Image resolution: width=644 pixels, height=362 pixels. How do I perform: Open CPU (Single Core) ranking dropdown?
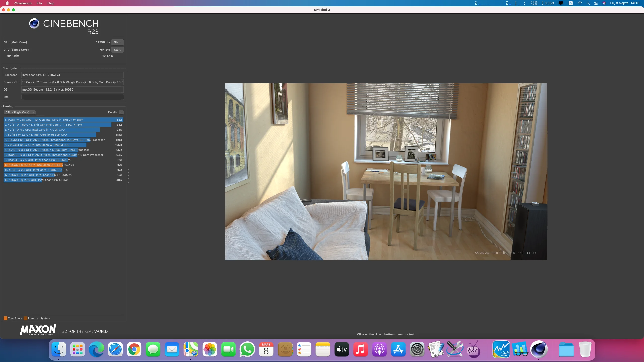point(20,112)
